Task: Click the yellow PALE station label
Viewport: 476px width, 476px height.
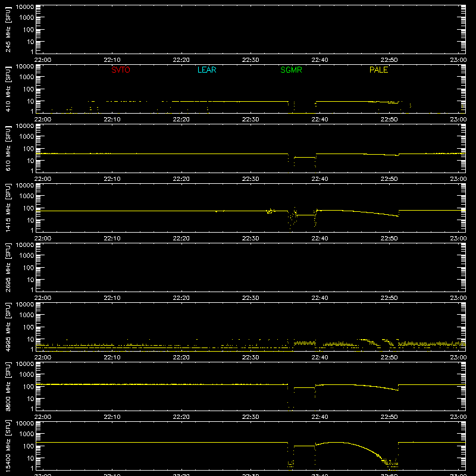Action: [378, 70]
